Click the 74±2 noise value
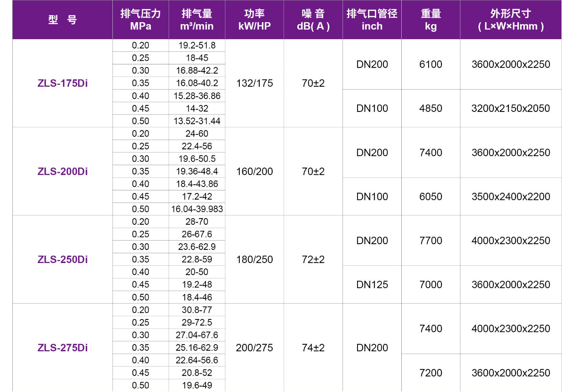This screenshot has width=572, height=392. pos(313,347)
